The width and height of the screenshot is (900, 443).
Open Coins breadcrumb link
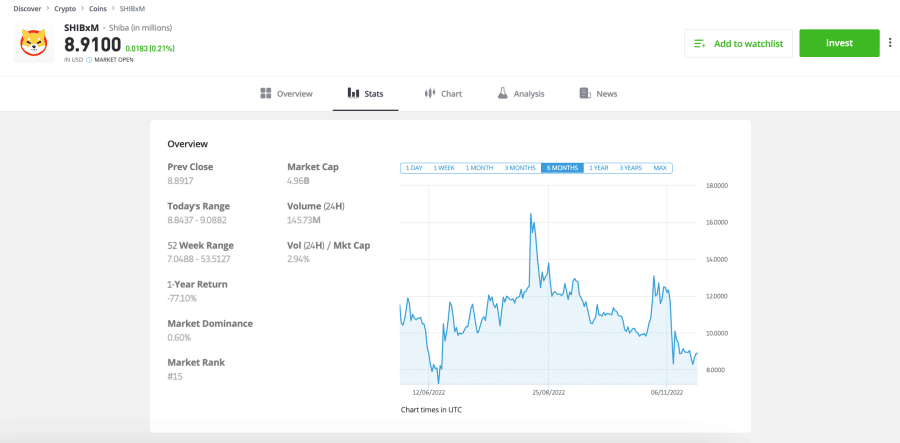[98, 9]
